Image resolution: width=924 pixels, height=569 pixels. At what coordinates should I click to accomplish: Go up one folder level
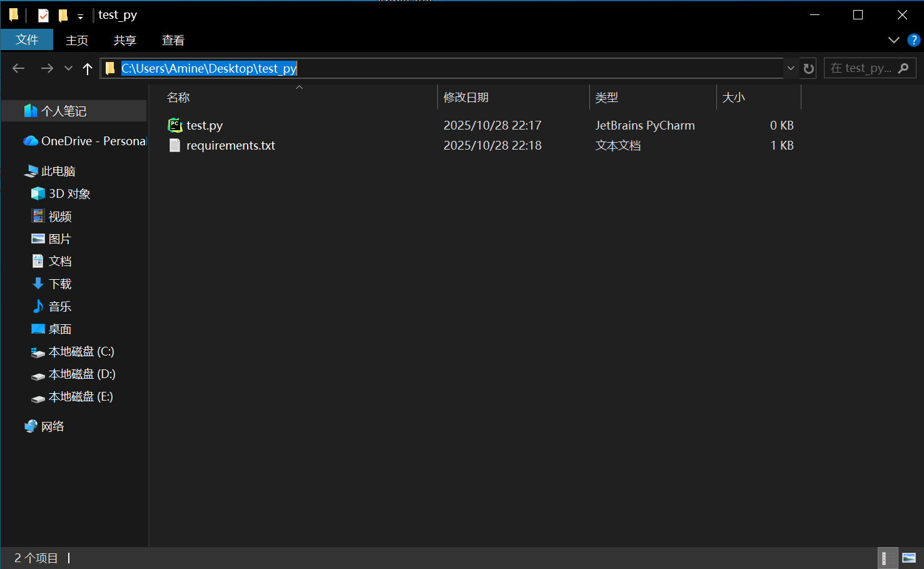click(88, 68)
